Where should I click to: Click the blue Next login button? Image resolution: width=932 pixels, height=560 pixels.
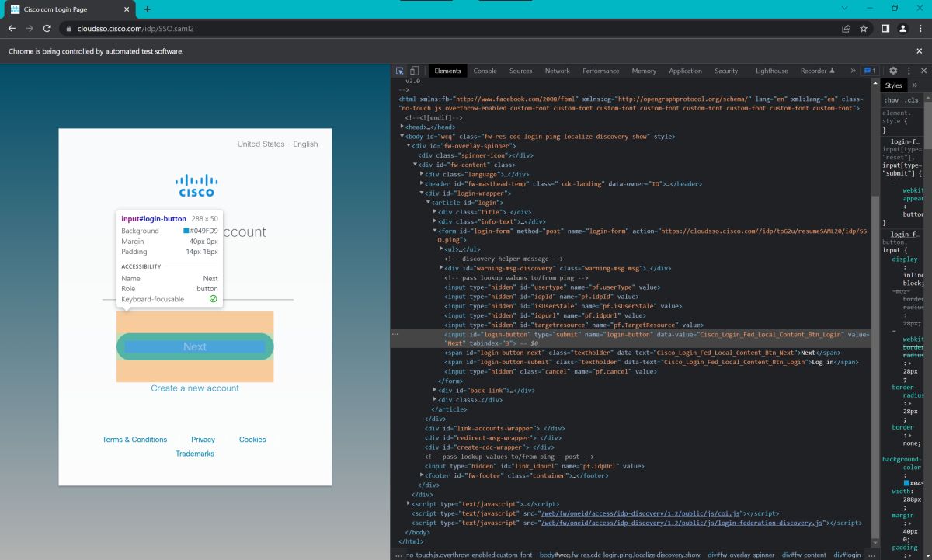(x=195, y=346)
